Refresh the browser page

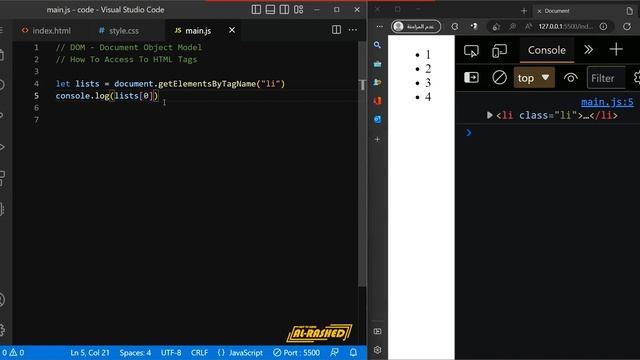click(627, 27)
